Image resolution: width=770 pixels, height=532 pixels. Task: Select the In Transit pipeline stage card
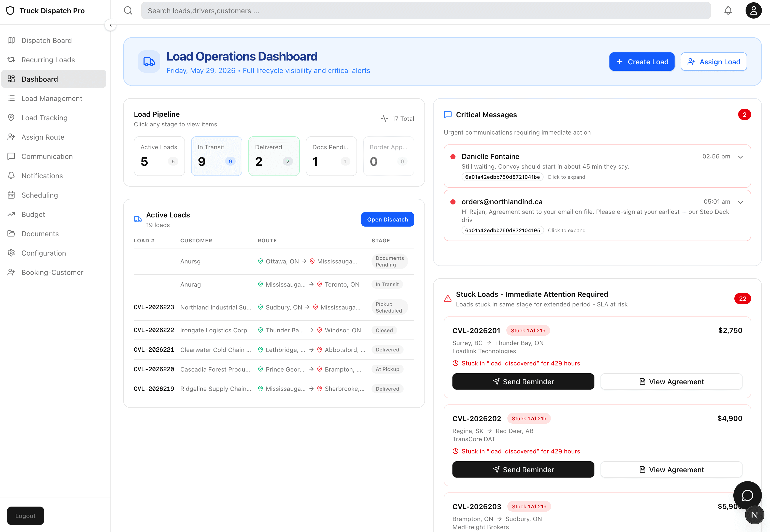click(x=217, y=156)
